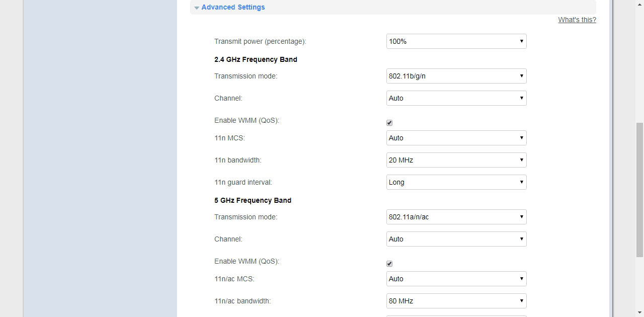Collapse the Advanced Settings section
This screenshot has width=644, height=317.
197,8
